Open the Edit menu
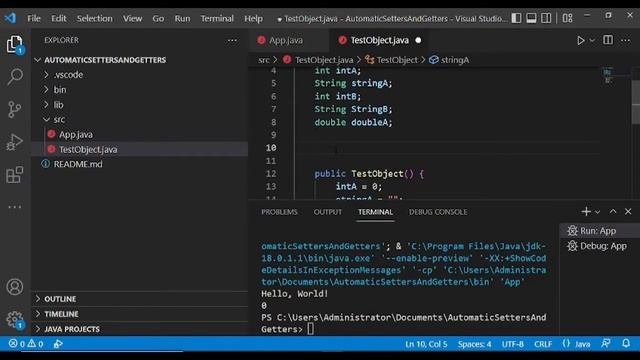Screen dimensions: 640x360 [x=59, y=18]
